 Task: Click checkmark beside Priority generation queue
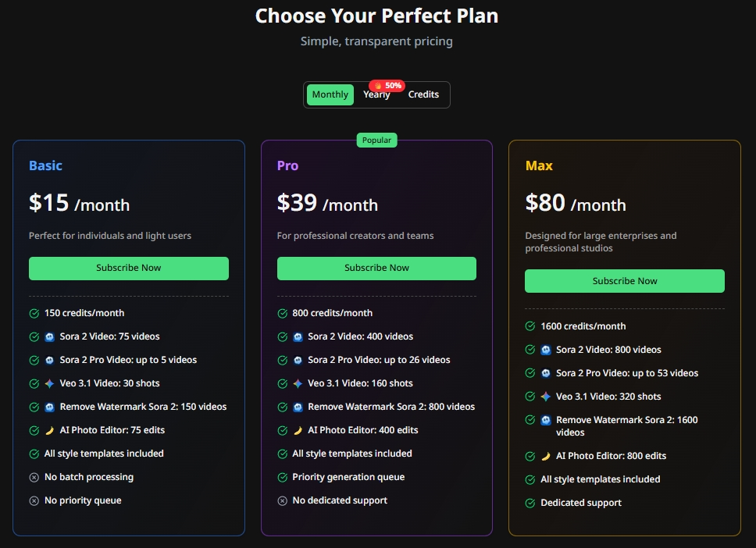point(283,477)
